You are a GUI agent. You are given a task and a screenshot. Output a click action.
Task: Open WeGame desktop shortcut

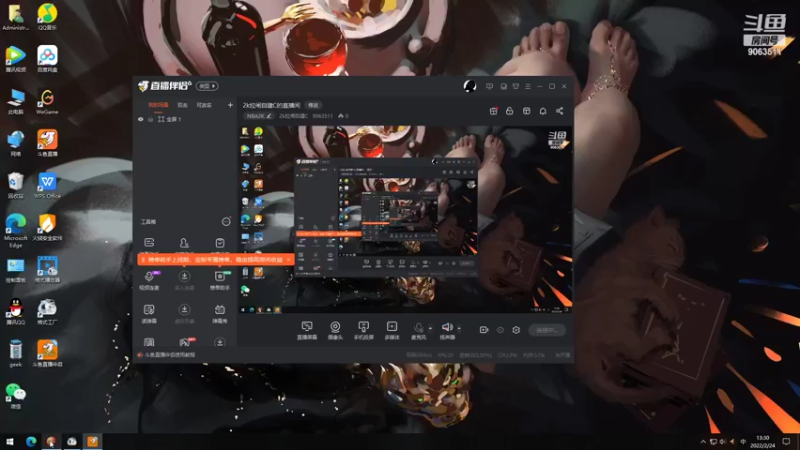coord(47,102)
